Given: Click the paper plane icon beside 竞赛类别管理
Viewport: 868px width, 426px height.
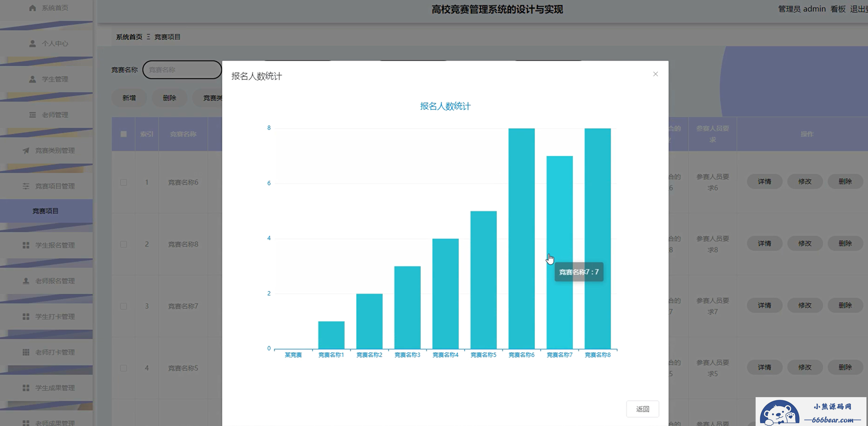Looking at the screenshot, I should (x=26, y=151).
